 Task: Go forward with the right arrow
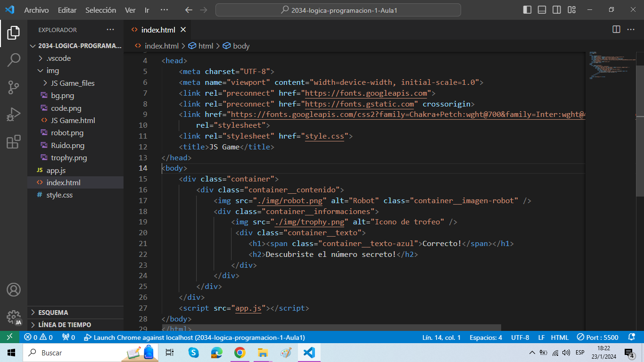pos(203,10)
